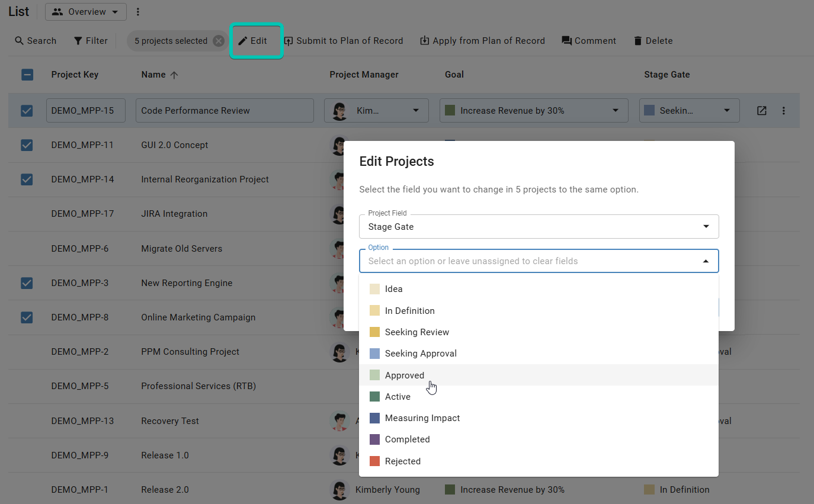Click Apply from Plan of Record
814x504 pixels.
point(482,41)
